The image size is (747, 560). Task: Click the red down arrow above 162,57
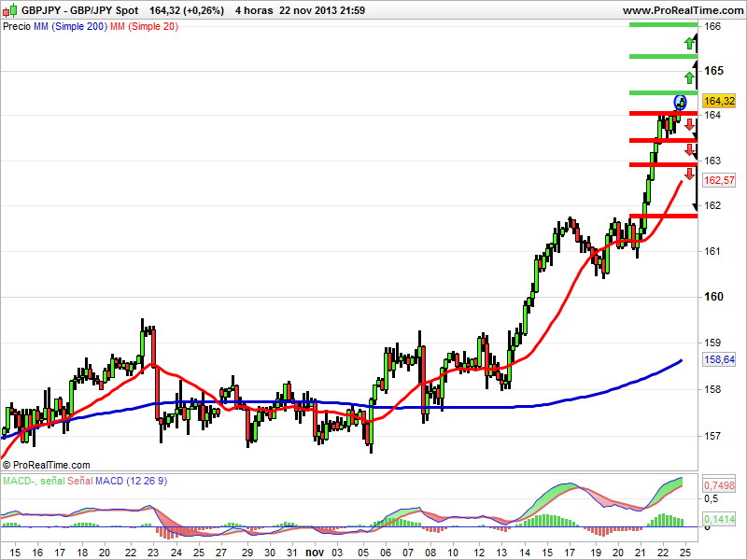coord(689,174)
